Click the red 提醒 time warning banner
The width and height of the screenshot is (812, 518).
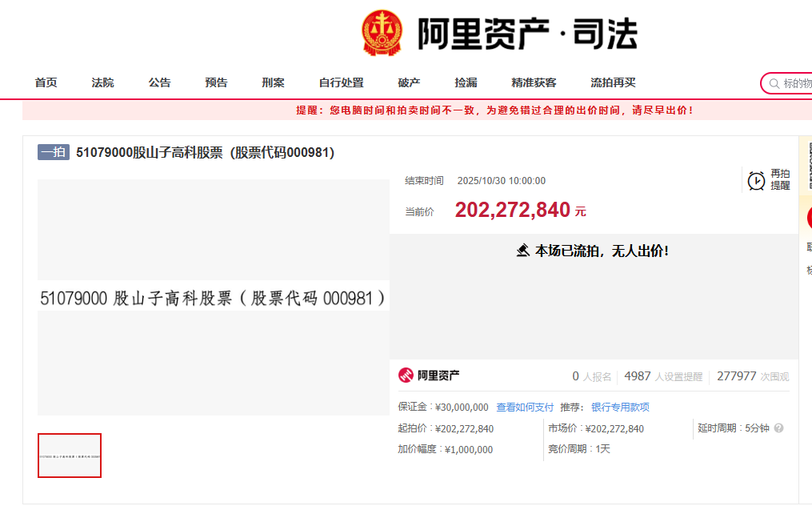point(417,110)
